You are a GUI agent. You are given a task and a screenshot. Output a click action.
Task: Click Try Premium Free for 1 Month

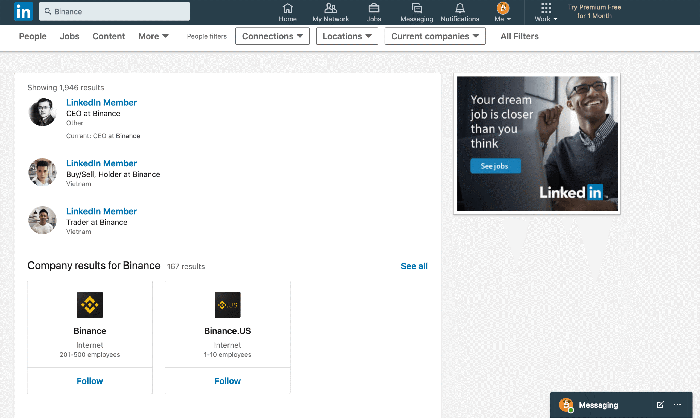(594, 12)
